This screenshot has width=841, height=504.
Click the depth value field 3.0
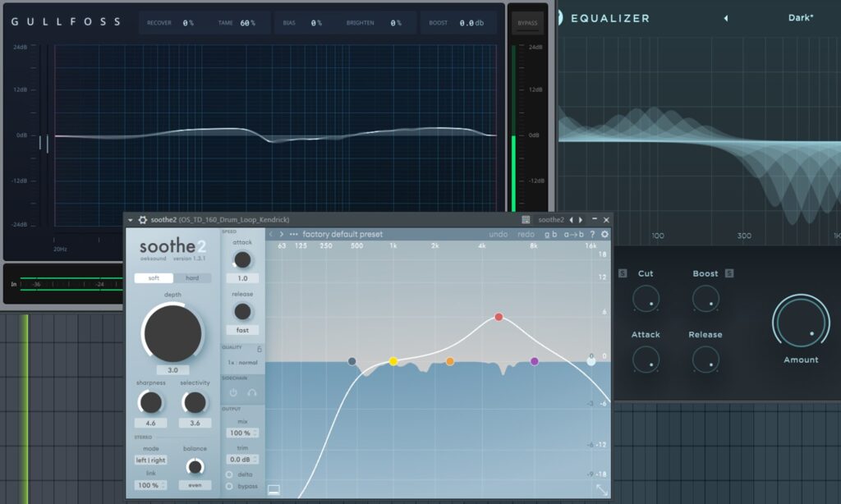tap(172, 370)
